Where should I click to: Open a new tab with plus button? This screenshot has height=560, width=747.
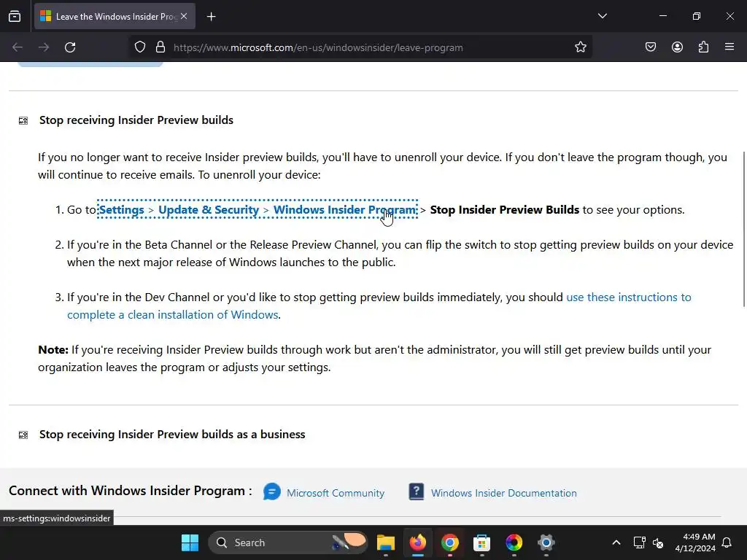pyautogui.click(x=211, y=17)
